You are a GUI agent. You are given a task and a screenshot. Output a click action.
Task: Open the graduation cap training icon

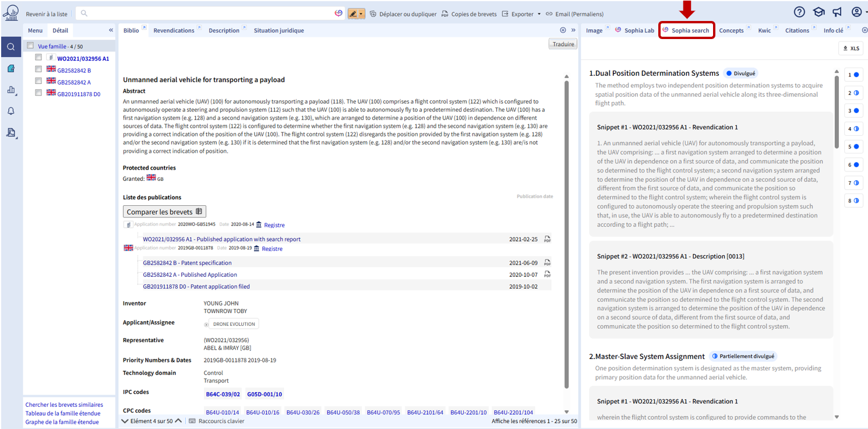click(818, 12)
